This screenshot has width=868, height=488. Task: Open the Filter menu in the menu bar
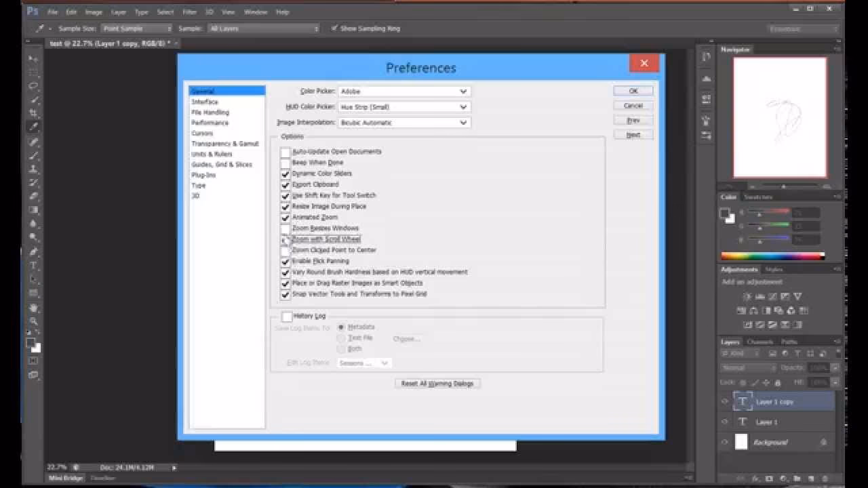coord(190,12)
